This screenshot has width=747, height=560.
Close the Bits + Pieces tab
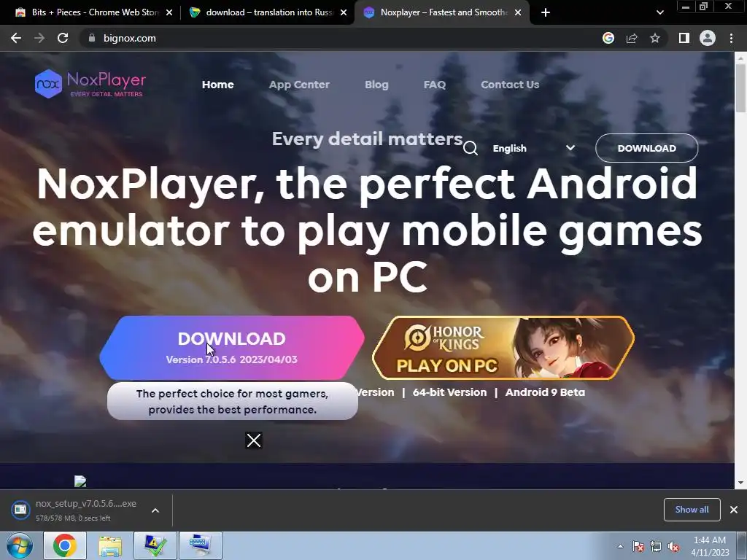tap(169, 12)
